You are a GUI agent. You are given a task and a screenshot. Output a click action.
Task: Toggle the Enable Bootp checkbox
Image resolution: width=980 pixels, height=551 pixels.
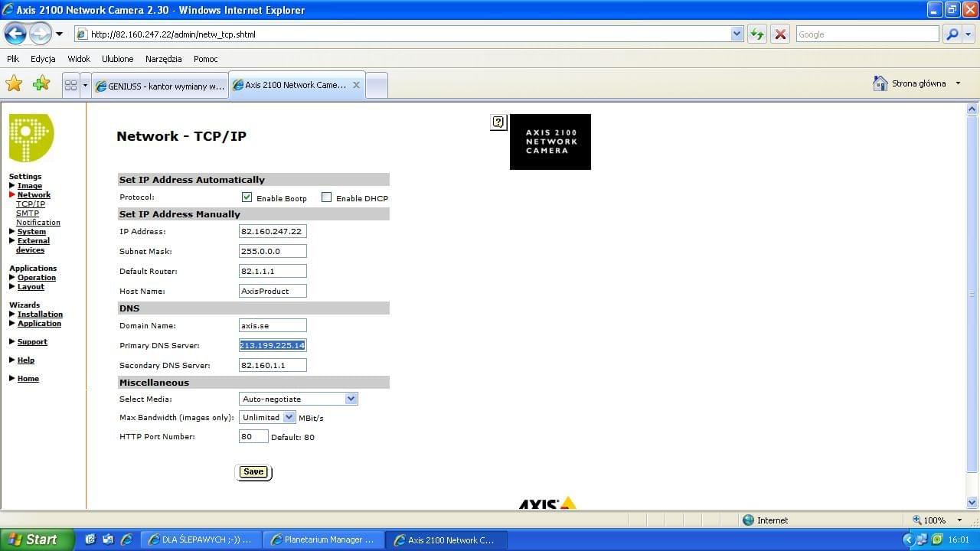pyautogui.click(x=247, y=197)
